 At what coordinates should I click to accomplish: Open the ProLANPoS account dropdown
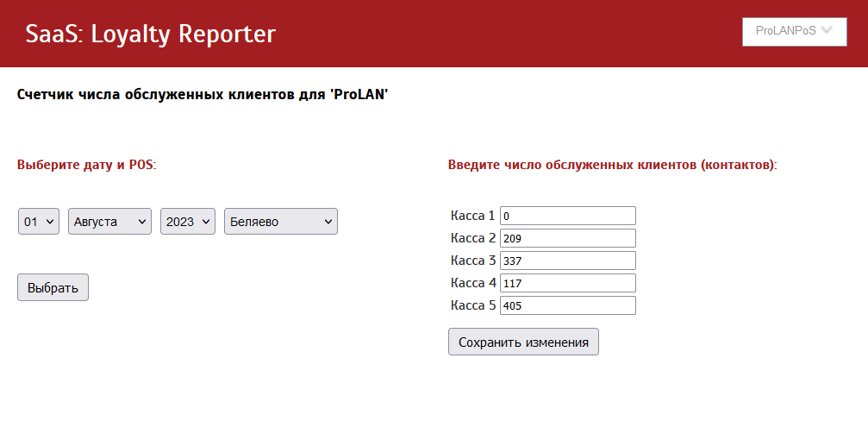tap(795, 32)
